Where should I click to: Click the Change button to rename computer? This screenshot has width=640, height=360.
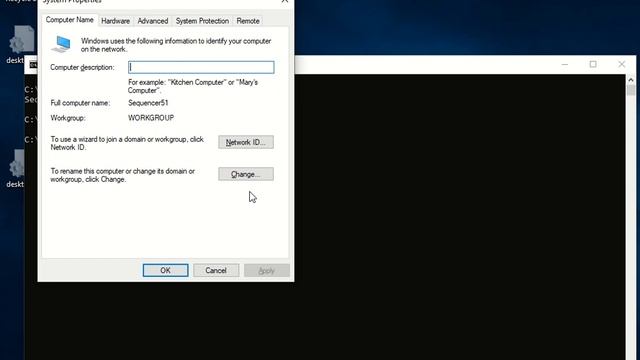246,174
